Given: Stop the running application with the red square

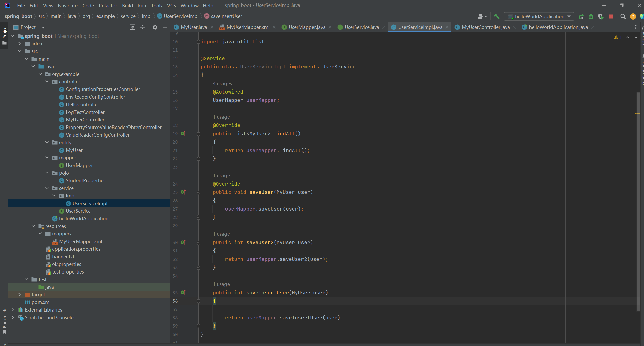Looking at the screenshot, I should [x=611, y=16].
